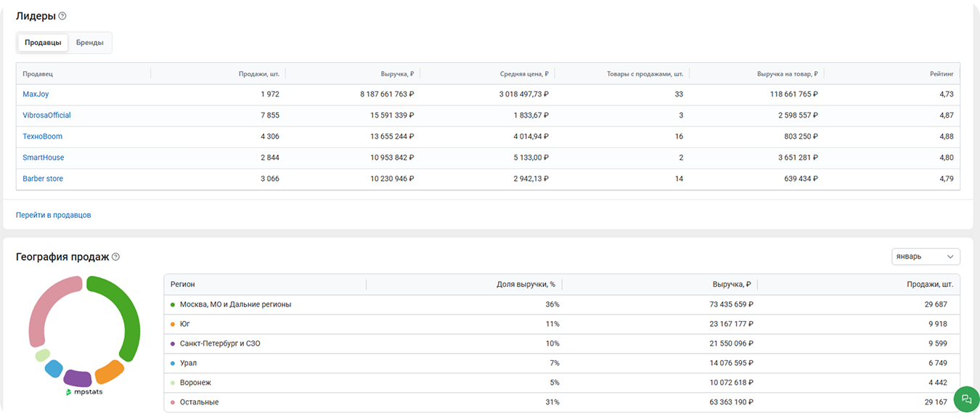Screen dimensions: 980x419
Task: Click the help icon beside География продаж
Action: coord(116,257)
